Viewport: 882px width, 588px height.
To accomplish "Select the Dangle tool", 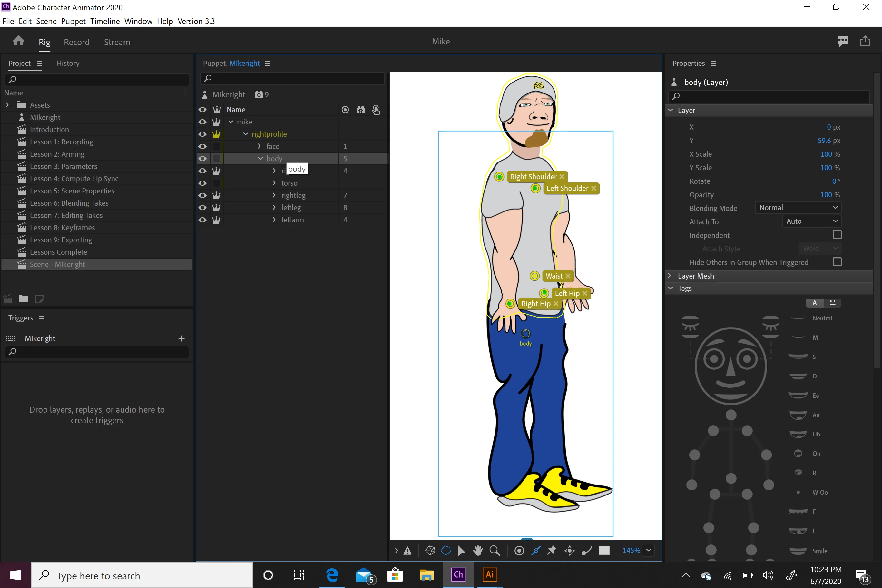I will (x=586, y=550).
